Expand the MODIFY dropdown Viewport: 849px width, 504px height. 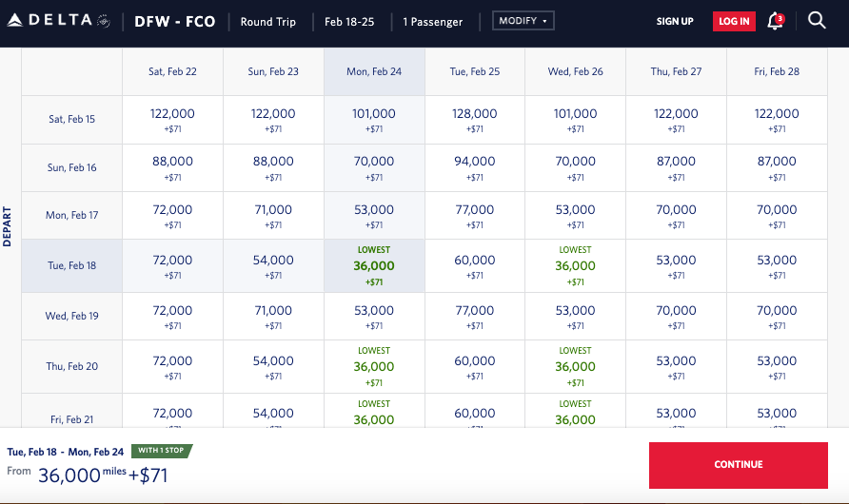(x=523, y=21)
